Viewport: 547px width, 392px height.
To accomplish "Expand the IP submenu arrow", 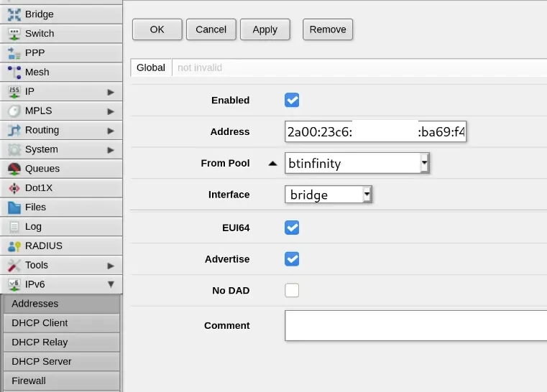I will pyautogui.click(x=111, y=93).
